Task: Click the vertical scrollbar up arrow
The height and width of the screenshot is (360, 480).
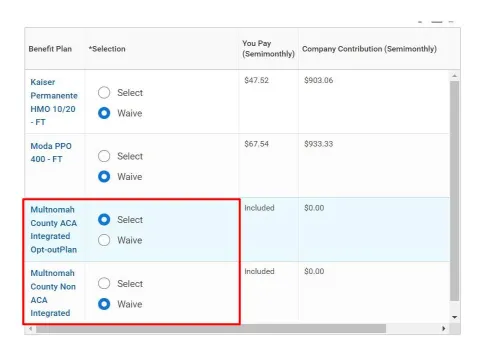Action: pyautogui.click(x=455, y=76)
